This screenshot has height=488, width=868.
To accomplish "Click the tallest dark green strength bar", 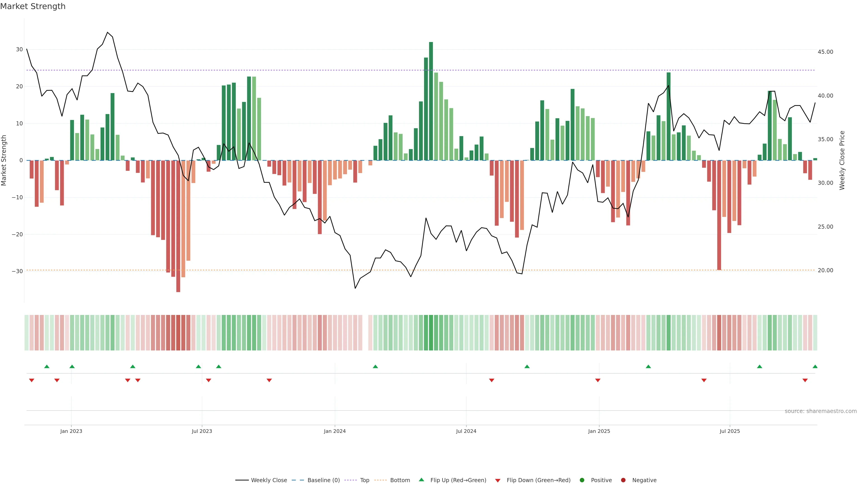I will pyautogui.click(x=431, y=101).
